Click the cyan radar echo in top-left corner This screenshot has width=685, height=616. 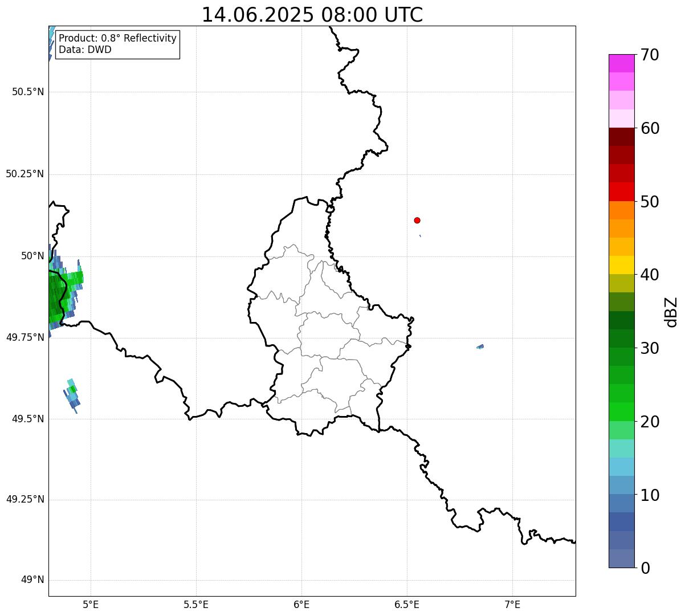[x=51, y=42]
